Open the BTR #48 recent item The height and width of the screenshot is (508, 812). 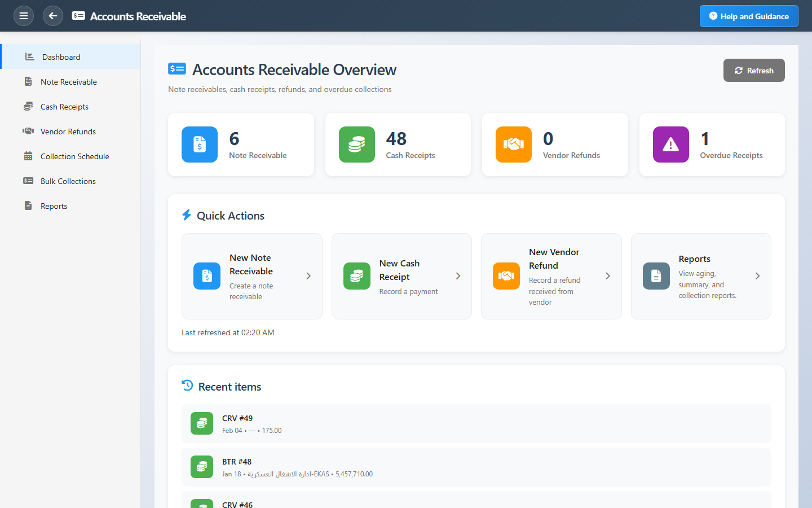tap(476, 467)
